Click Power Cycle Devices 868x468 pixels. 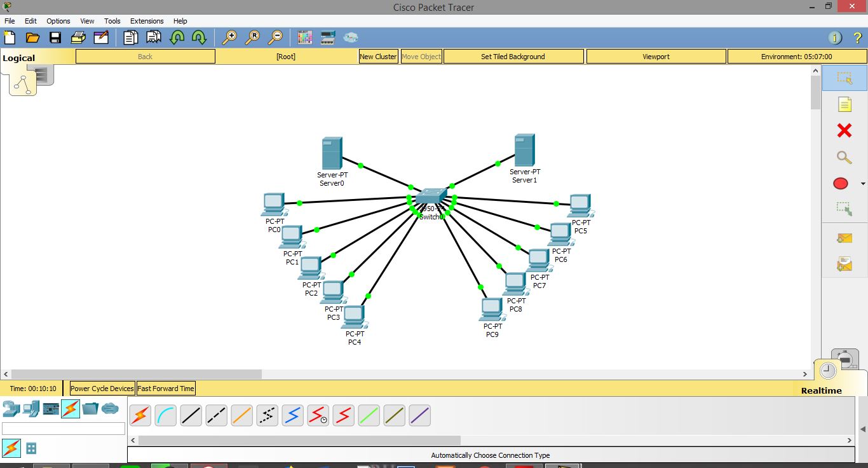[101, 388]
